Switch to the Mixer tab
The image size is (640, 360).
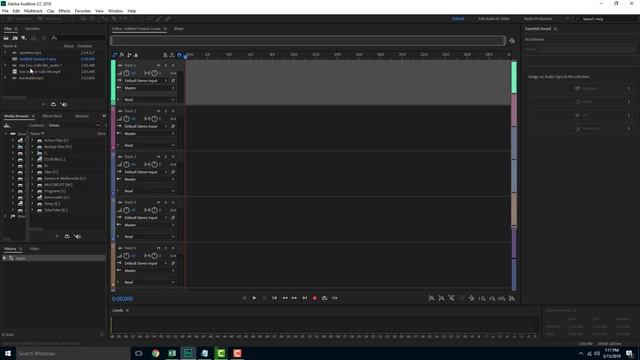[179, 29]
